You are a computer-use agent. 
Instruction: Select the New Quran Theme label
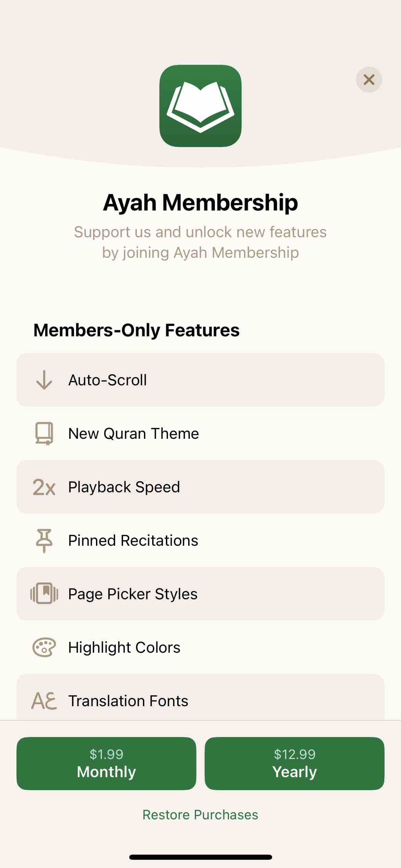[x=134, y=434]
